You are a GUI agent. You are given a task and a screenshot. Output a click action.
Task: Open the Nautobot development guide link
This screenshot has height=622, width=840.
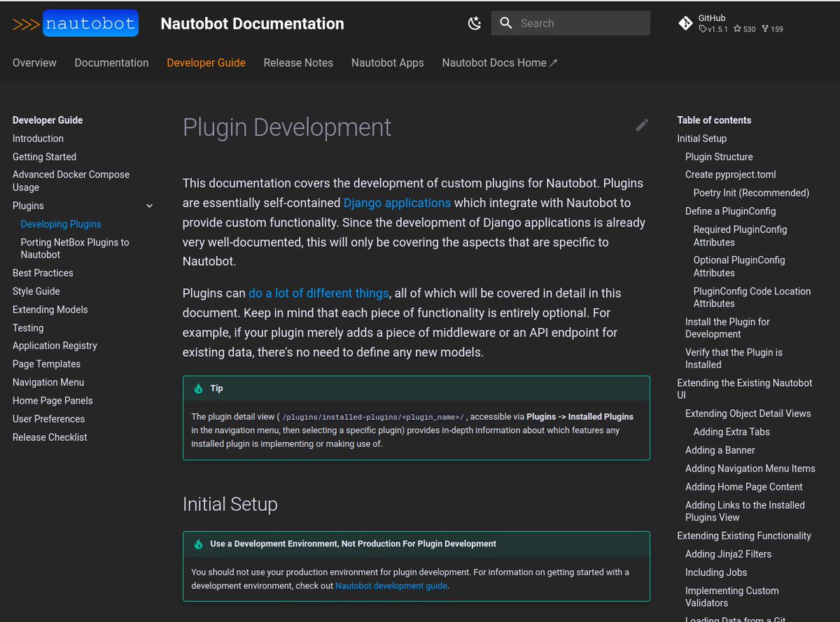coord(391,586)
